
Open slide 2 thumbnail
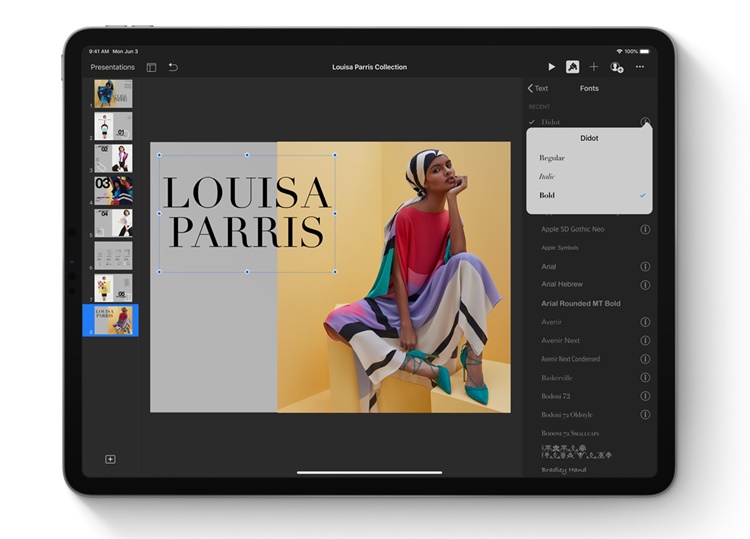113,126
